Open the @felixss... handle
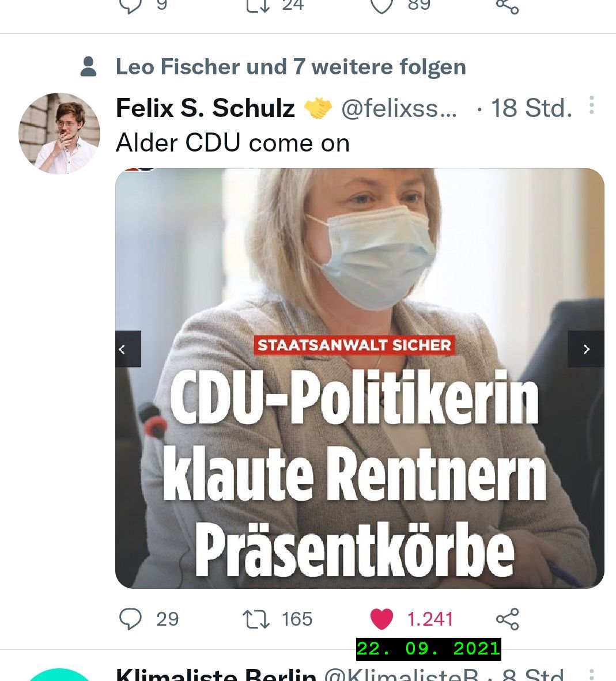616x681 pixels. (x=399, y=108)
